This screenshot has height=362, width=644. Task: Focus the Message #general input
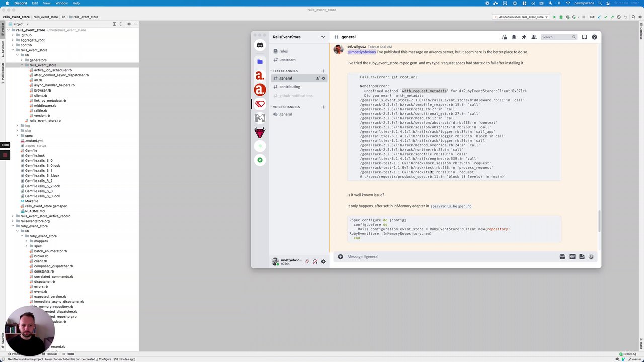pos(450,257)
